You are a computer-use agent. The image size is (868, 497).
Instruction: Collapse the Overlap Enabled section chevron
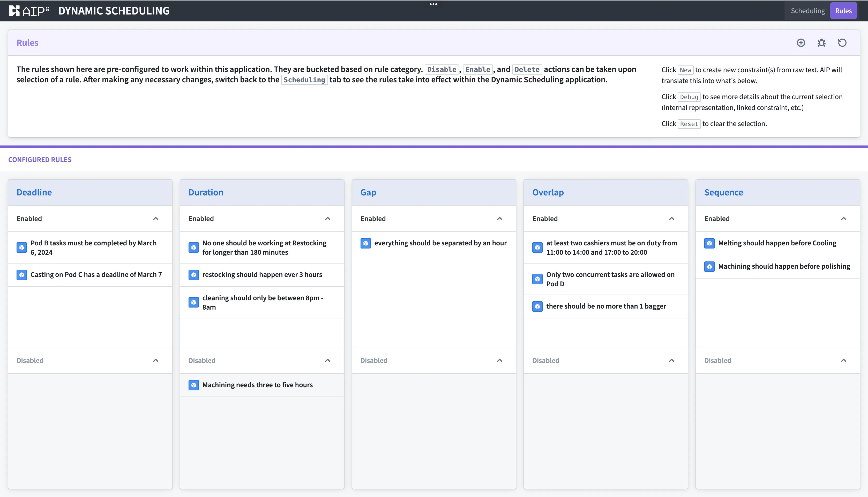671,218
